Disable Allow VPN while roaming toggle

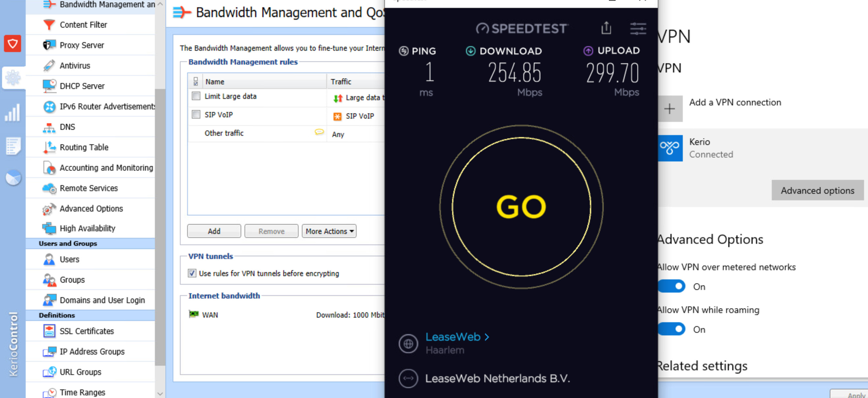tap(672, 329)
